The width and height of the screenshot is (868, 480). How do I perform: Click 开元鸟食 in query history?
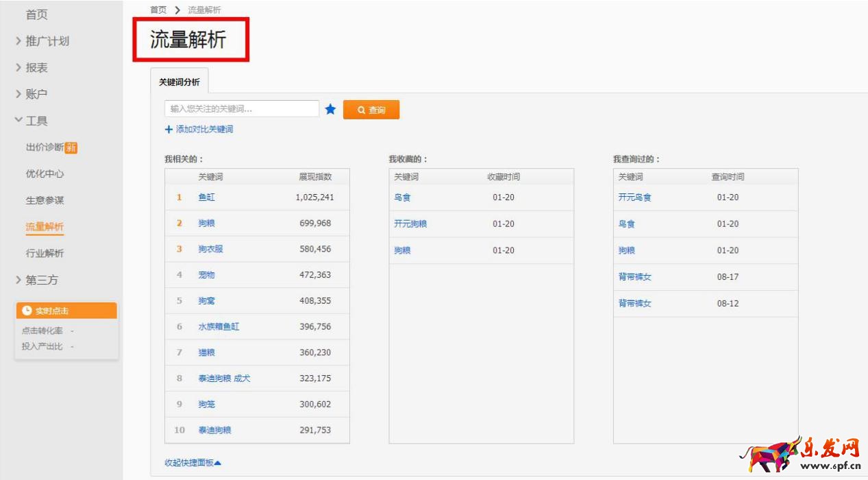click(x=634, y=197)
